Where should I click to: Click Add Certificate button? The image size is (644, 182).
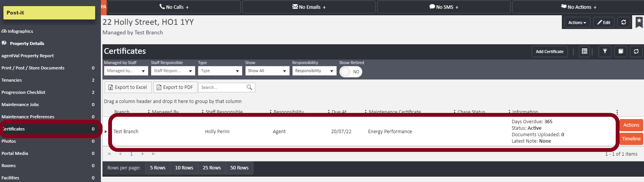coord(549,52)
